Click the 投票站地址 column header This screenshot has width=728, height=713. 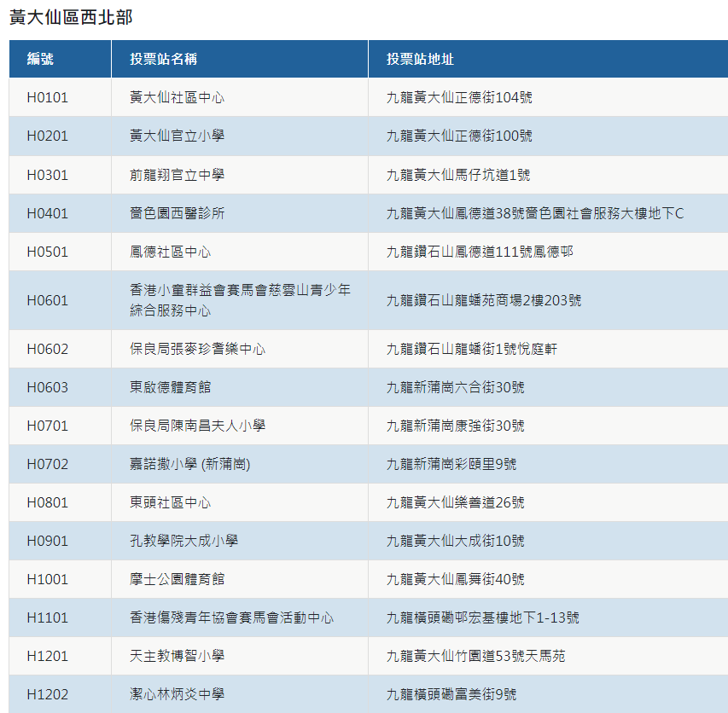[x=419, y=59]
